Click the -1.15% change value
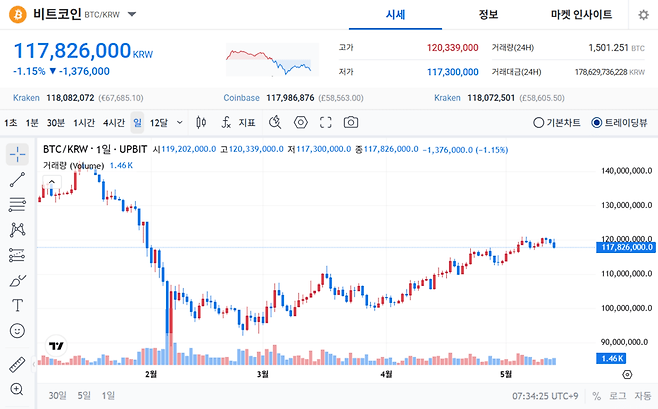The width and height of the screenshot is (658, 409). (x=29, y=71)
